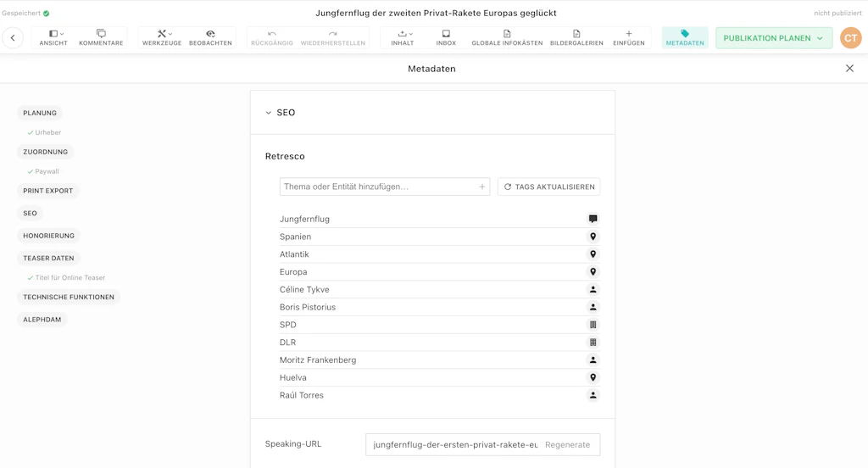The height and width of the screenshot is (468, 868).
Task: Jump to the AlephDAM section
Action: click(42, 320)
